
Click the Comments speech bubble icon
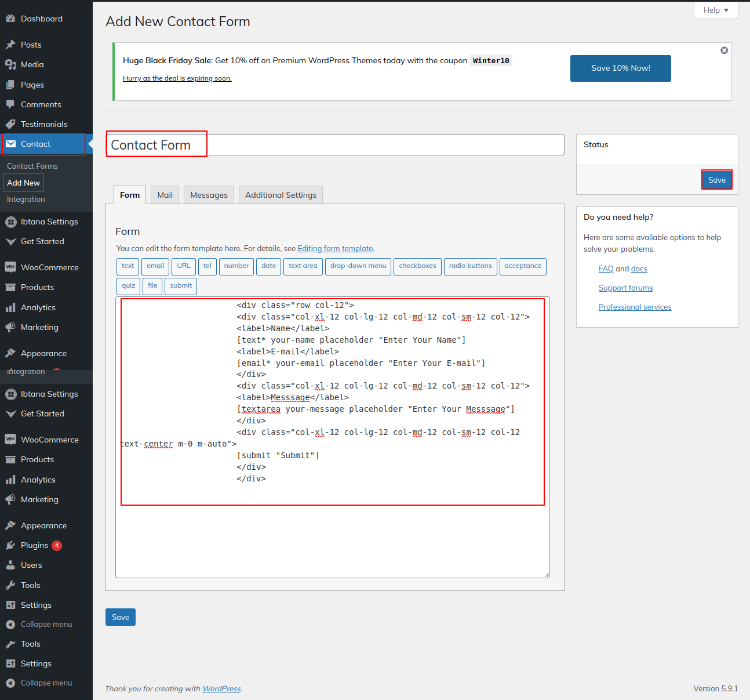click(x=10, y=104)
